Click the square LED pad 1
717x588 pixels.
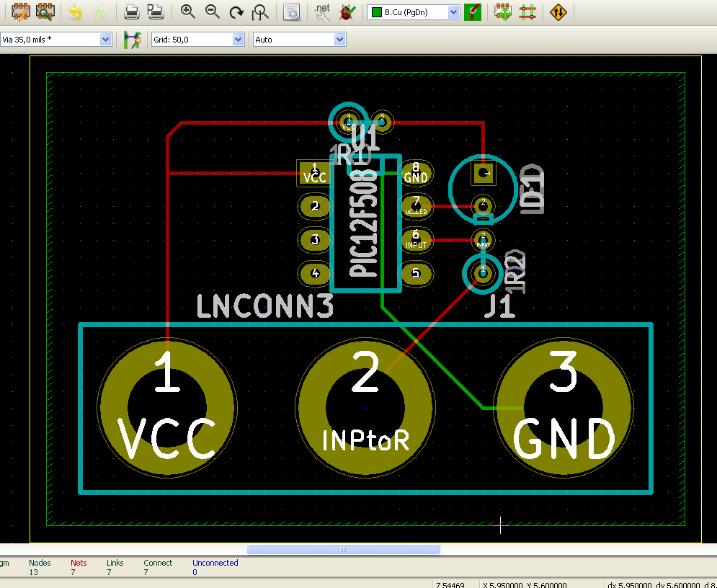[483, 173]
